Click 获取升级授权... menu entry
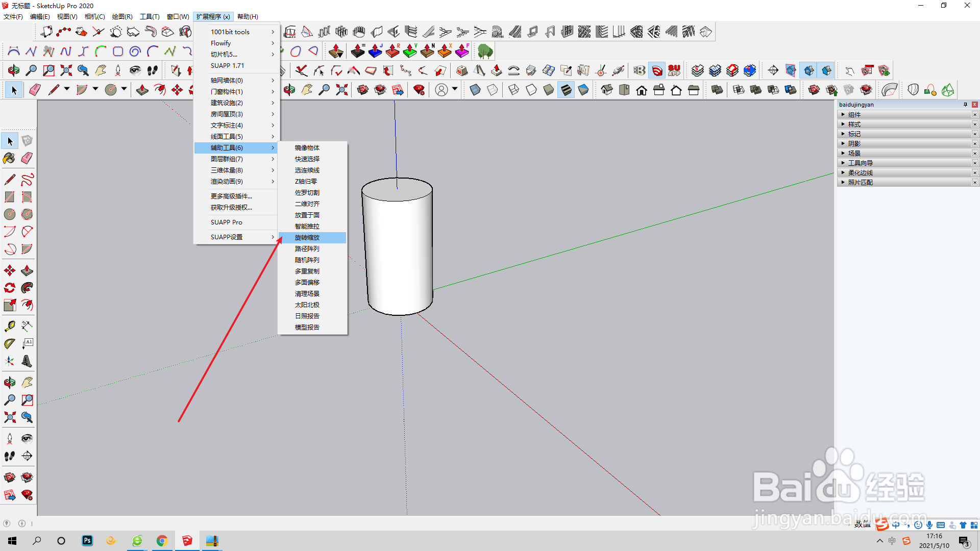The image size is (980, 551). click(231, 208)
